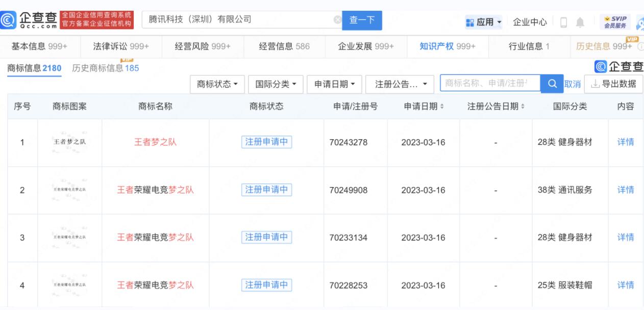Viewport: 644px width, 310px height.
Task: Click the blue 查一下 search button
Action: pyautogui.click(x=362, y=20)
